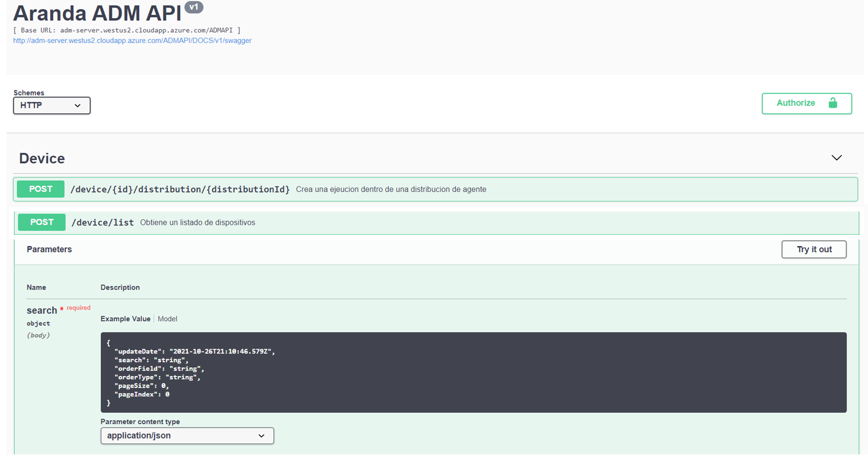This screenshot has height=456, width=868.
Task: Click the "pageSize": 0 line
Action: pos(142,386)
